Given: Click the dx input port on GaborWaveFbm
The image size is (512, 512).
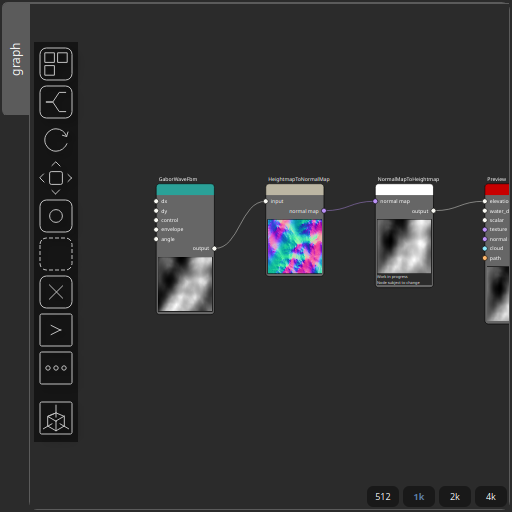Looking at the screenshot, I should tap(156, 201).
